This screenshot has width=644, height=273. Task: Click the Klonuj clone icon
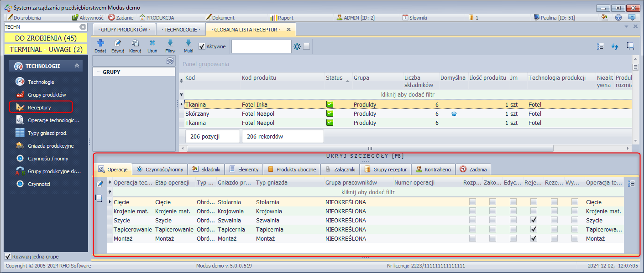(x=135, y=44)
